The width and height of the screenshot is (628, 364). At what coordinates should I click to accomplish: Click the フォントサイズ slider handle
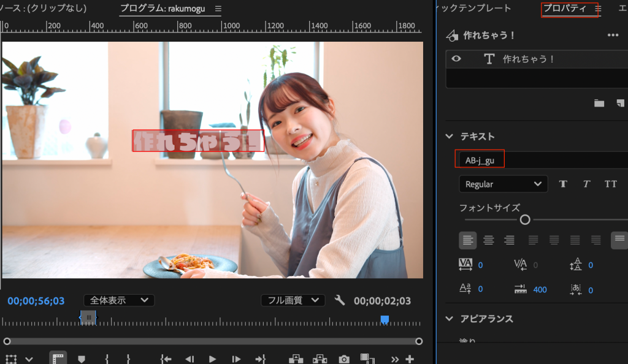click(x=525, y=219)
